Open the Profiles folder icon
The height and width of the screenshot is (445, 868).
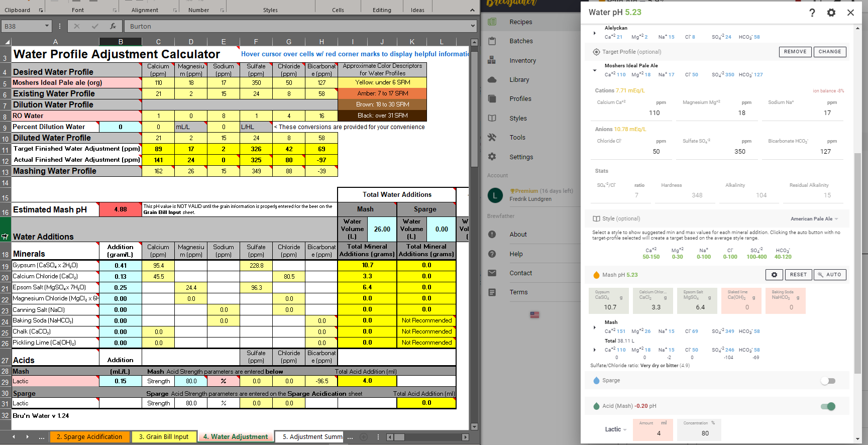tap(492, 98)
